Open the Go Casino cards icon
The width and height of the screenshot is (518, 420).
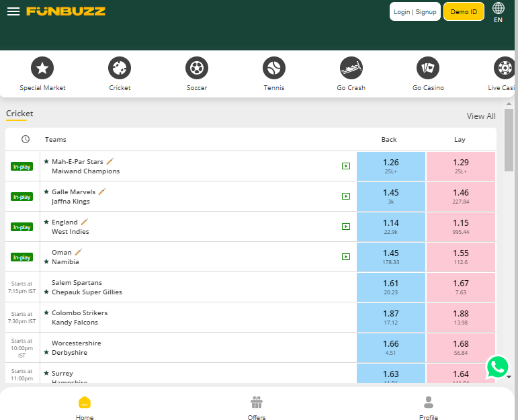click(428, 68)
